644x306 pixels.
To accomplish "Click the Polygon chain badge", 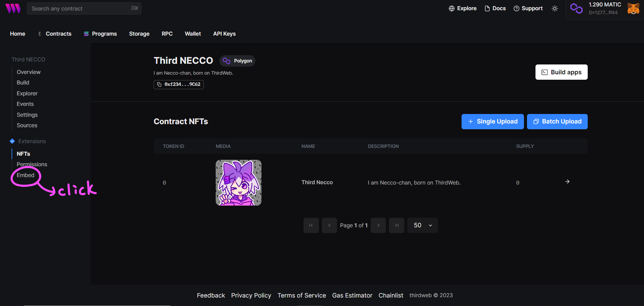I will tap(237, 61).
